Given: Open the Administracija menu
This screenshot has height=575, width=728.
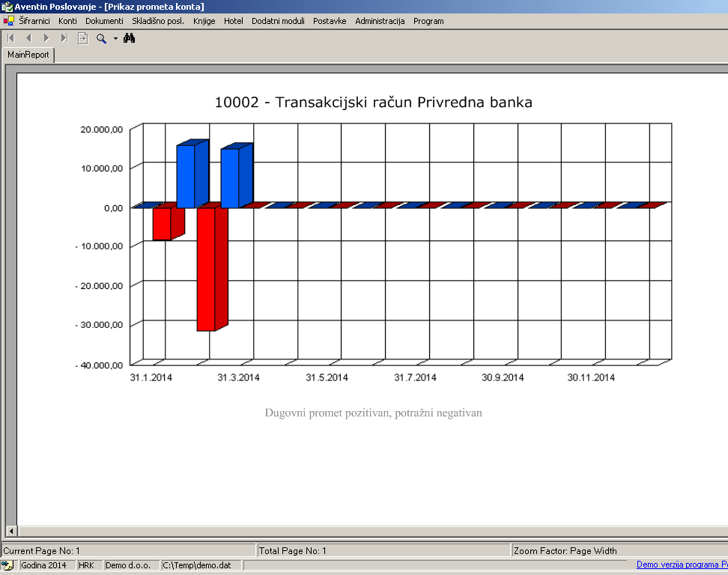Looking at the screenshot, I should click(380, 21).
